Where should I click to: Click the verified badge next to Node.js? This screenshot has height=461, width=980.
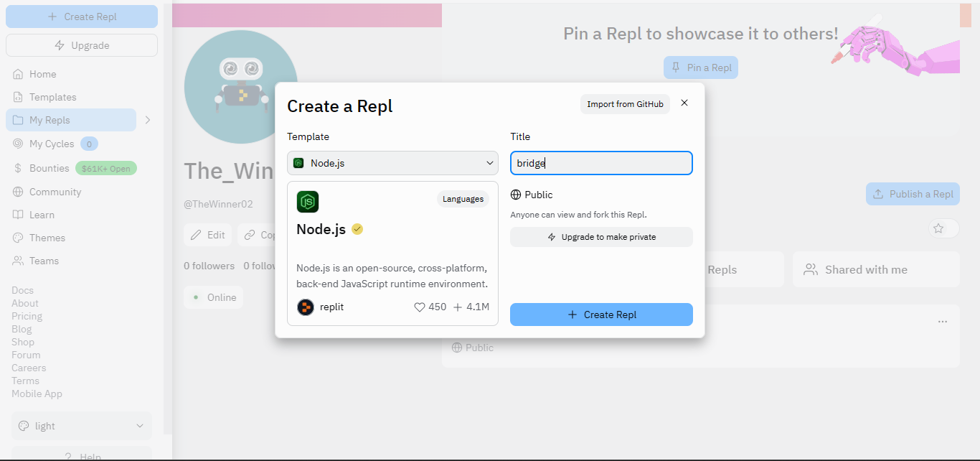coord(357,229)
